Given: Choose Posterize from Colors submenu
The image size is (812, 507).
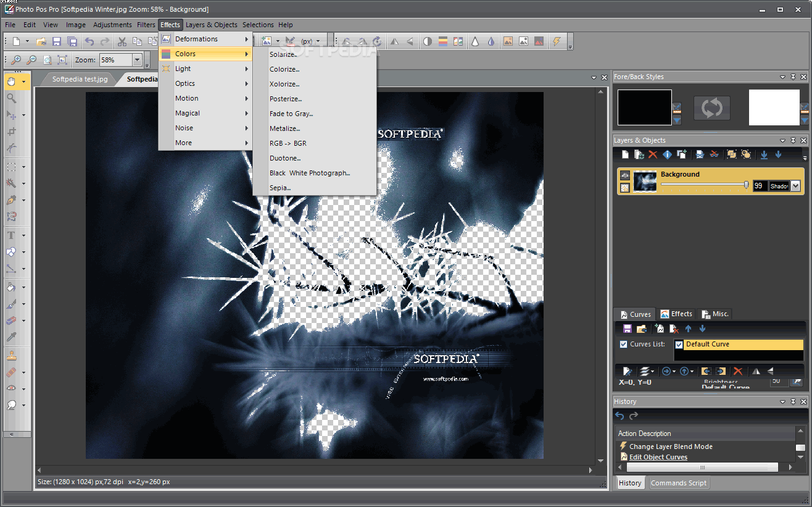Looking at the screenshot, I should (x=315, y=99).
